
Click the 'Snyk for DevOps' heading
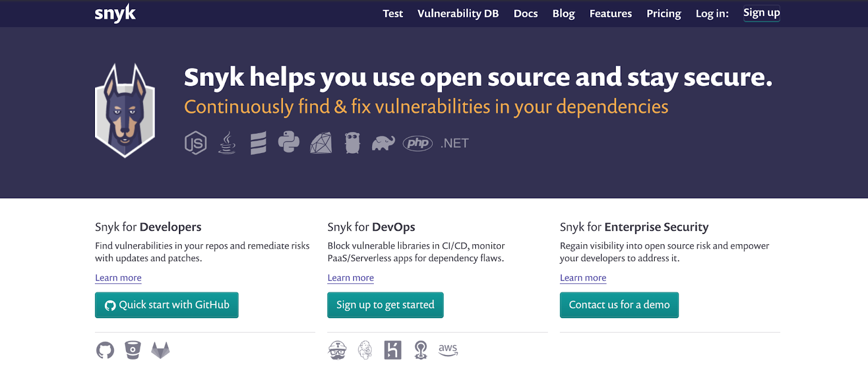[371, 227]
